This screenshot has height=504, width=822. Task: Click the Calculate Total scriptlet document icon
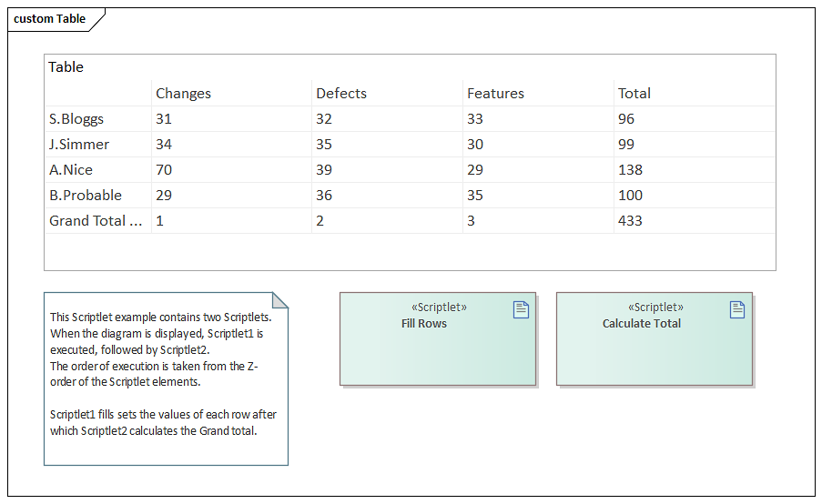coord(737,310)
